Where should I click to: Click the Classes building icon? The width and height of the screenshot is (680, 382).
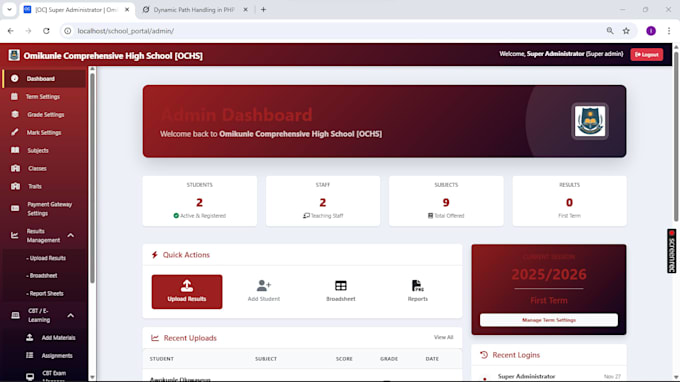point(16,168)
